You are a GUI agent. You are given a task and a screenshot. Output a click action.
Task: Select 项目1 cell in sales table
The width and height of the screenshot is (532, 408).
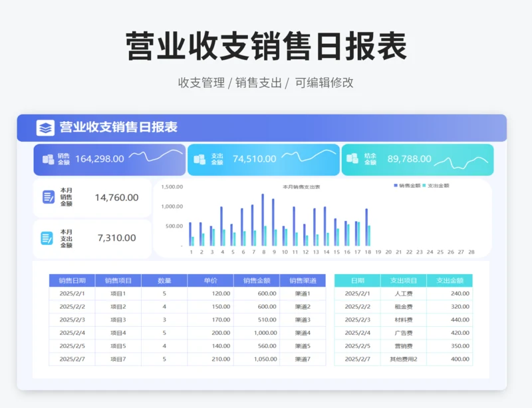tap(118, 294)
